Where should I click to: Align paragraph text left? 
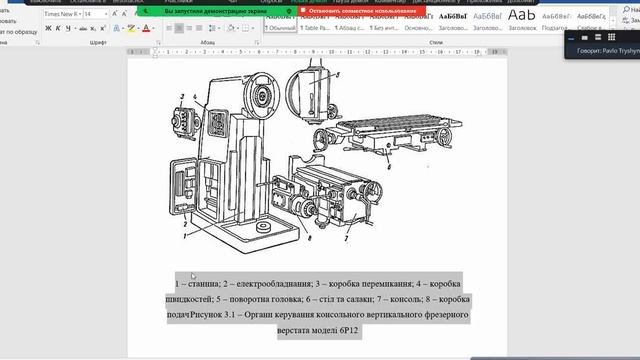click(169, 28)
